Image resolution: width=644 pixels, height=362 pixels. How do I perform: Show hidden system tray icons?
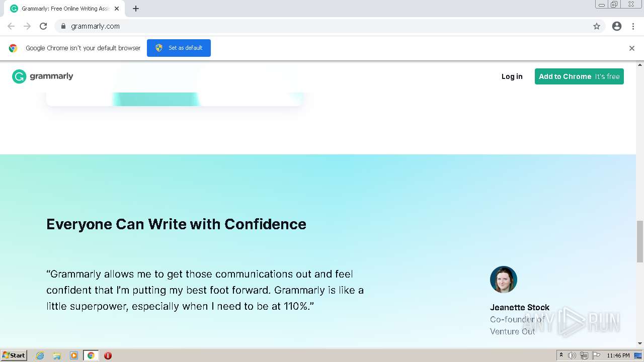click(x=561, y=355)
